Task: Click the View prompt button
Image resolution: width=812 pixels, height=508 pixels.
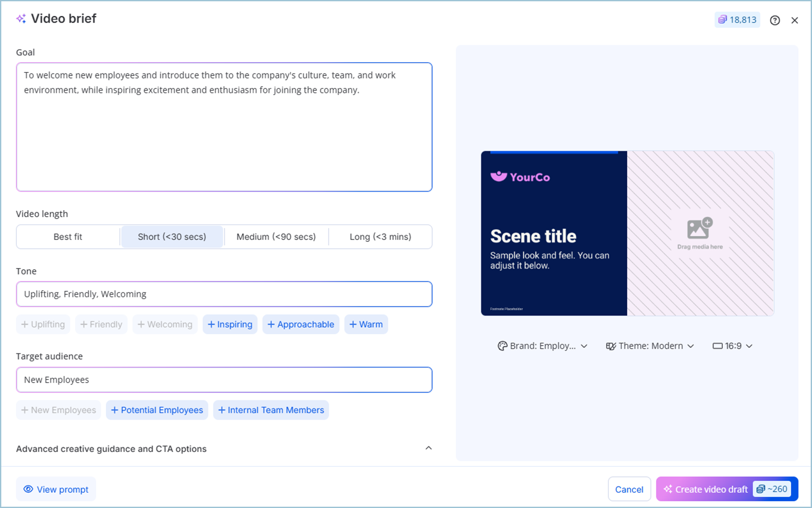Action: click(56, 490)
